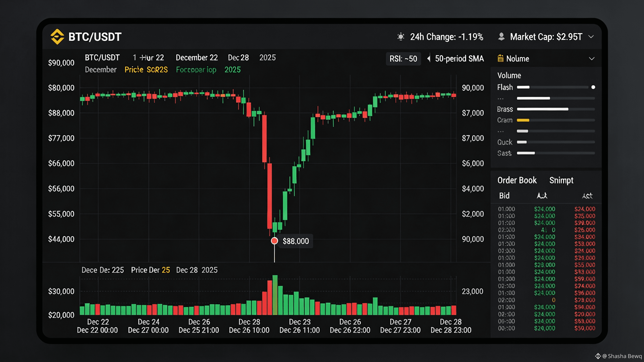The height and width of the screenshot is (362, 644).
Task: Switch to the Snimpt tab
Action: pos(561,180)
